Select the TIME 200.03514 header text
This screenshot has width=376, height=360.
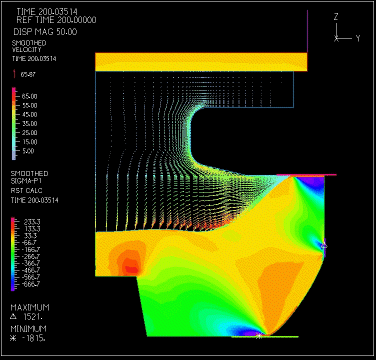47,12
